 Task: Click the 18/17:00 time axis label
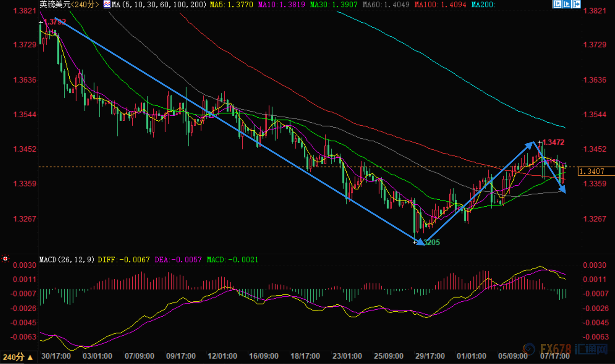tap(305, 356)
